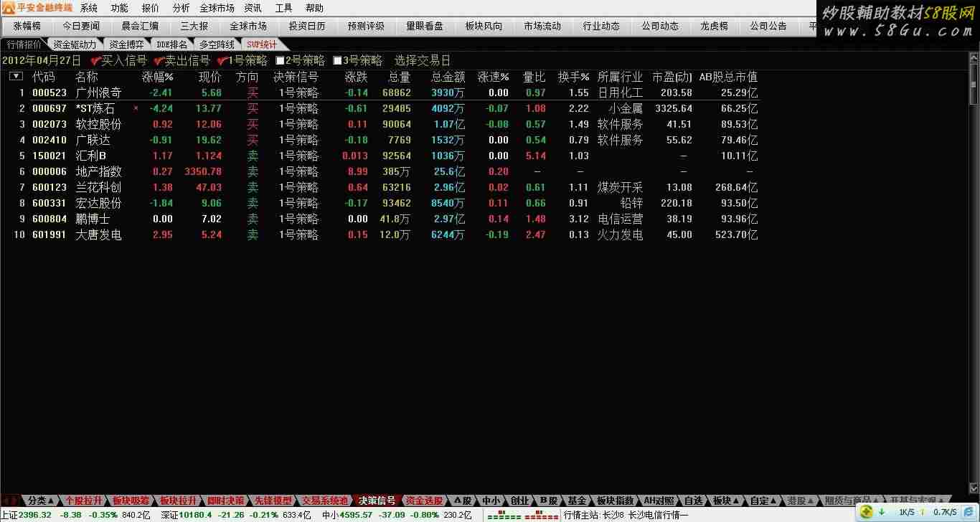Sort by the 涨幅% column header
980x522 pixels.
point(157,77)
